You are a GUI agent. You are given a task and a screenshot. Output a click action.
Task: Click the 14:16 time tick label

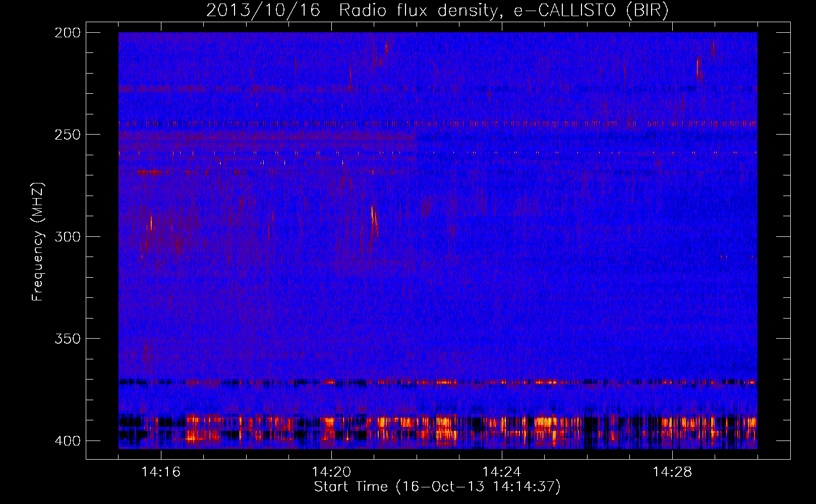pyautogui.click(x=161, y=472)
